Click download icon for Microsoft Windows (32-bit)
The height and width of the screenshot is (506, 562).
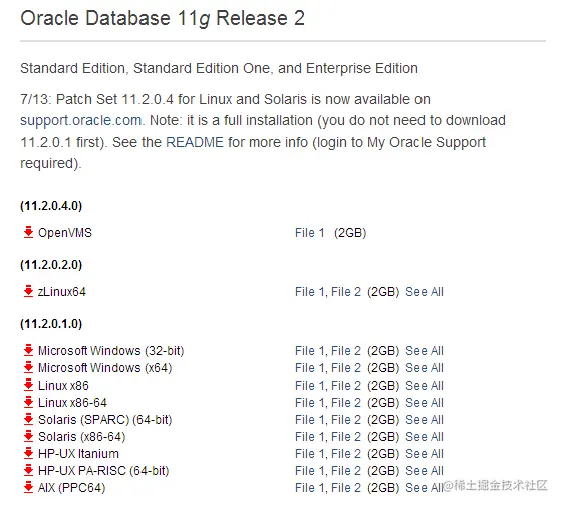pos(28,350)
